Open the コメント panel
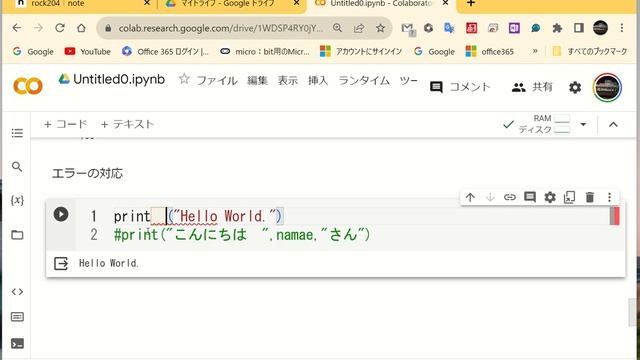Screen dimensions: 640x360 (x=460, y=87)
